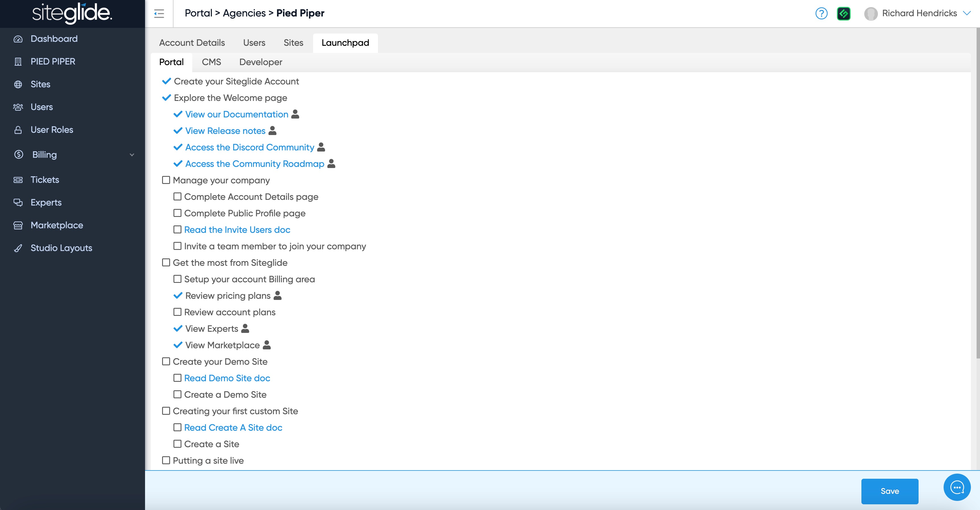Open the help question mark icon
Viewport: 980px width, 510px height.
(821, 14)
